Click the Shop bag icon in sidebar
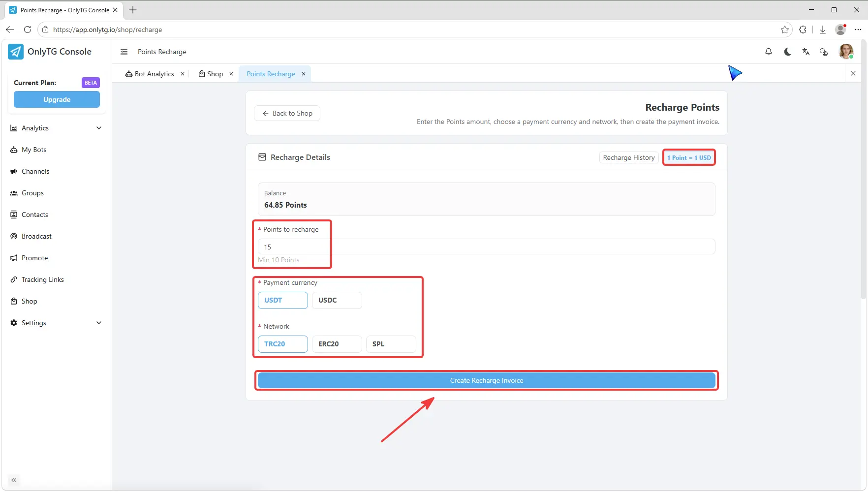Image resolution: width=868 pixels, height=492 pixels. (14, 301)
